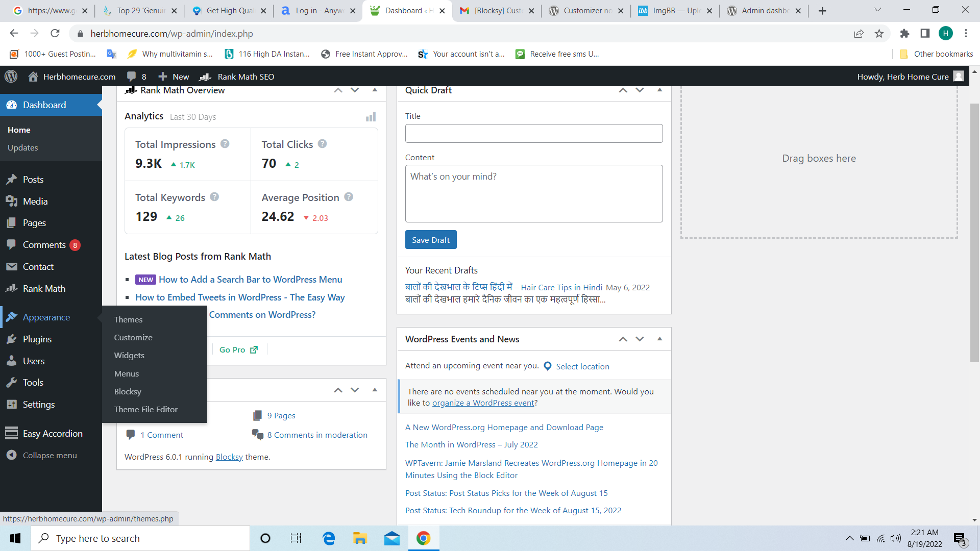
Task: Move Quick Draft box down
Action: point(640,90)
